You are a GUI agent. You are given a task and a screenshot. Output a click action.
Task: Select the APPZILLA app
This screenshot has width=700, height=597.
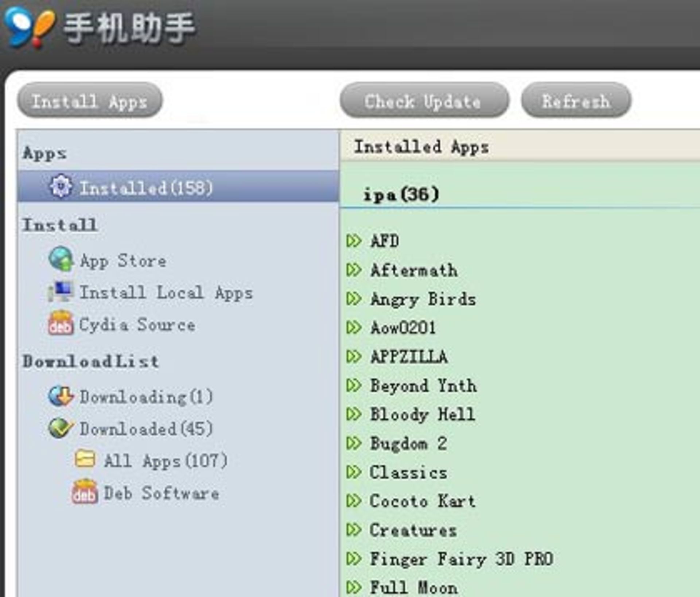point(409,356)
